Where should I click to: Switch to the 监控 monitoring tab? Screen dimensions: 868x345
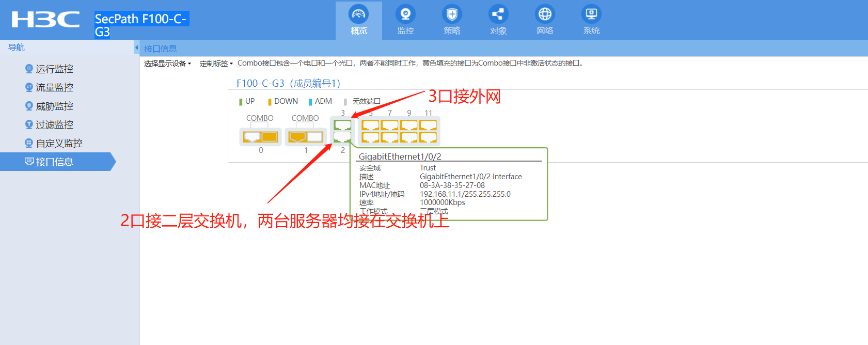pos(405,21)
